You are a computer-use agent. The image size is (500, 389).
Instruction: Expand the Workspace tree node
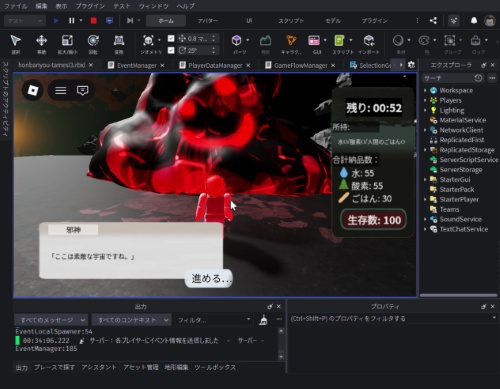(425, 90)
